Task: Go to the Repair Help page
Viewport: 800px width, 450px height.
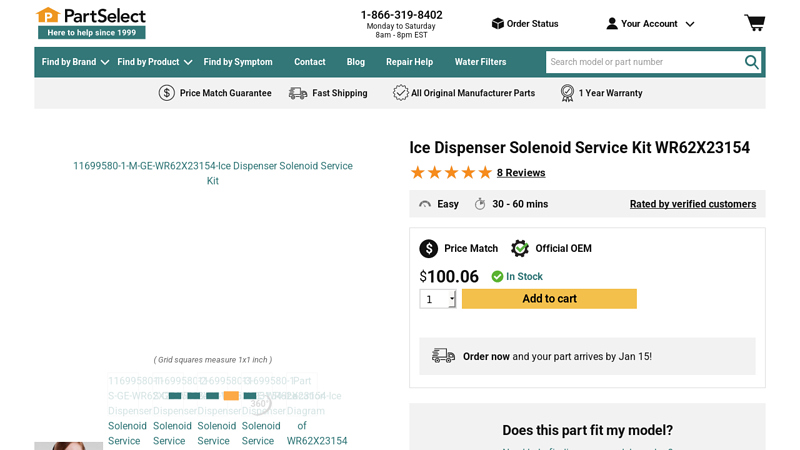Action: click(x=409, y=62)
